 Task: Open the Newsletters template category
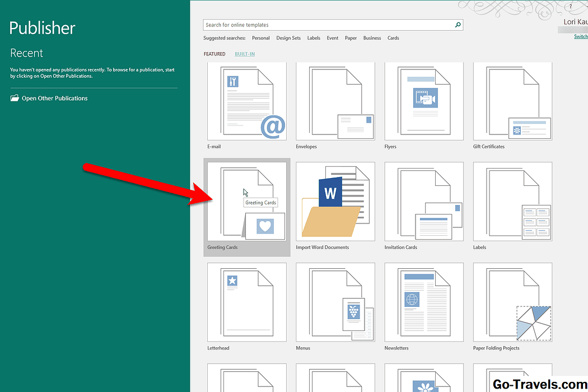point(424,302)
